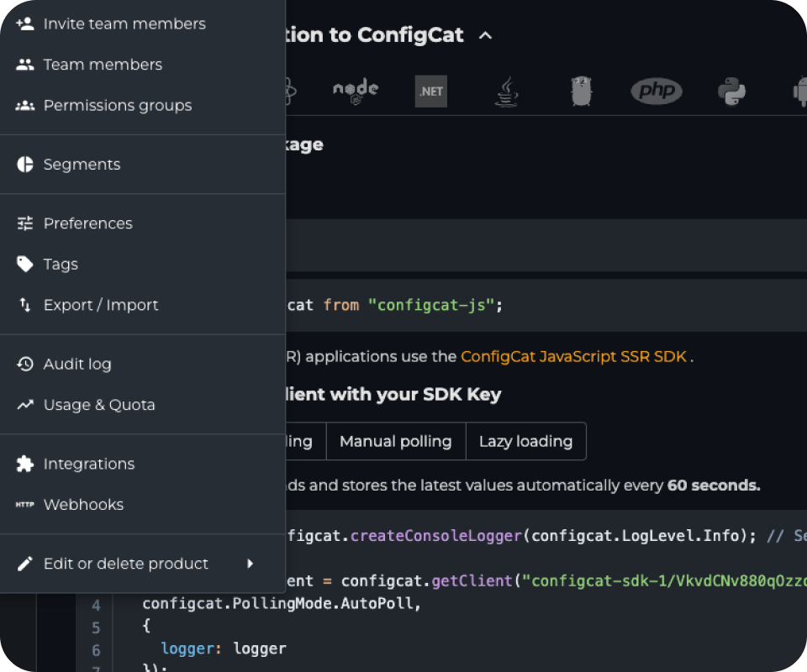Switch to the Lazy loading tab

click(526, 441)
